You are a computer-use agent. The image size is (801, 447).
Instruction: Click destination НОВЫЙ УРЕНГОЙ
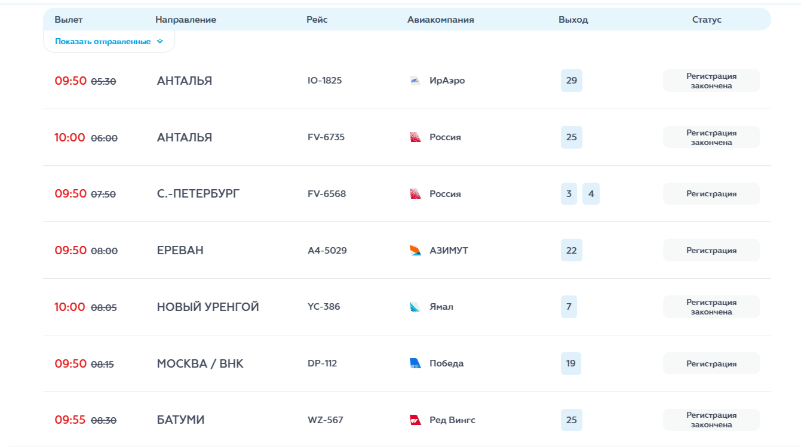pos(208,307)
